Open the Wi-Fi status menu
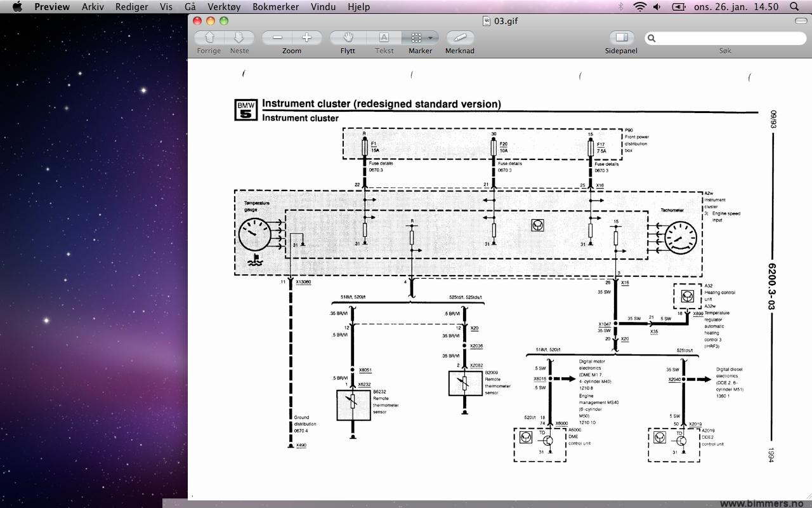The height and width of the screenshot is (508, 812). tap(639, 7)
